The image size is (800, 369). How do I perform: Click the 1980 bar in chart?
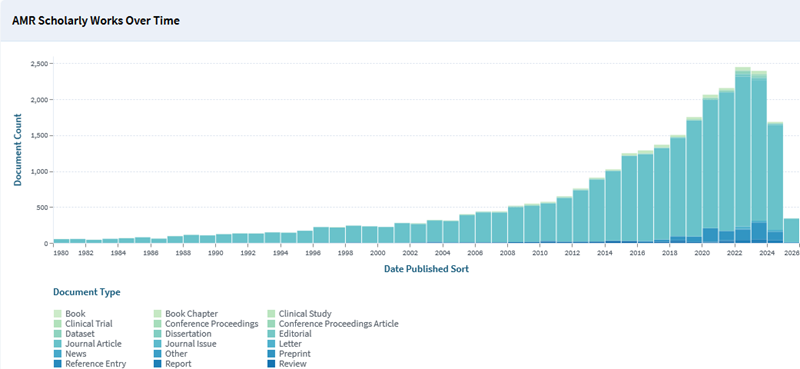(61, 241)
